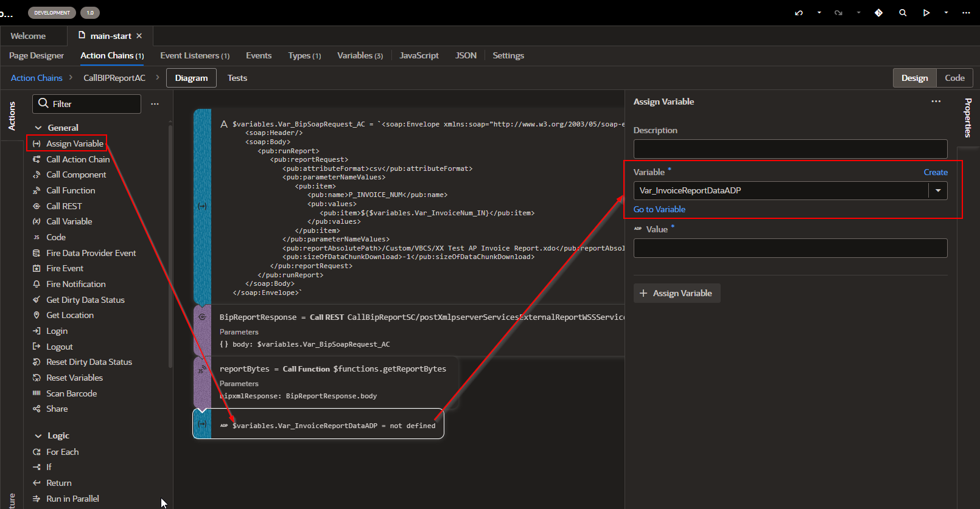Open the search magnifier in header
Screen dimensions: 980x509
[903, 13]
